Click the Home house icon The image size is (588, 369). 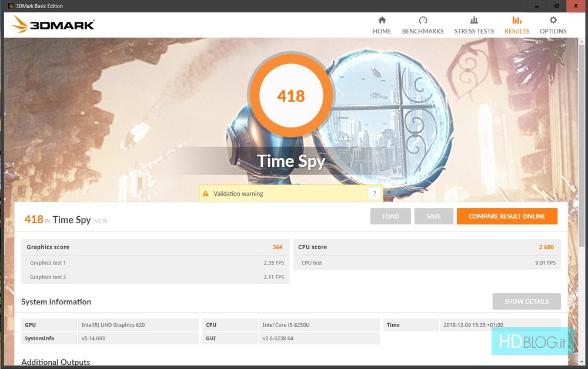pos(382,20)
